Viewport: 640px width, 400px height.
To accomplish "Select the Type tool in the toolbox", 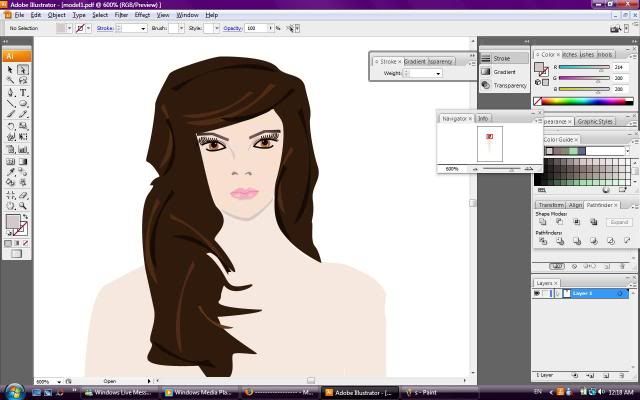I will click(23, 92).
